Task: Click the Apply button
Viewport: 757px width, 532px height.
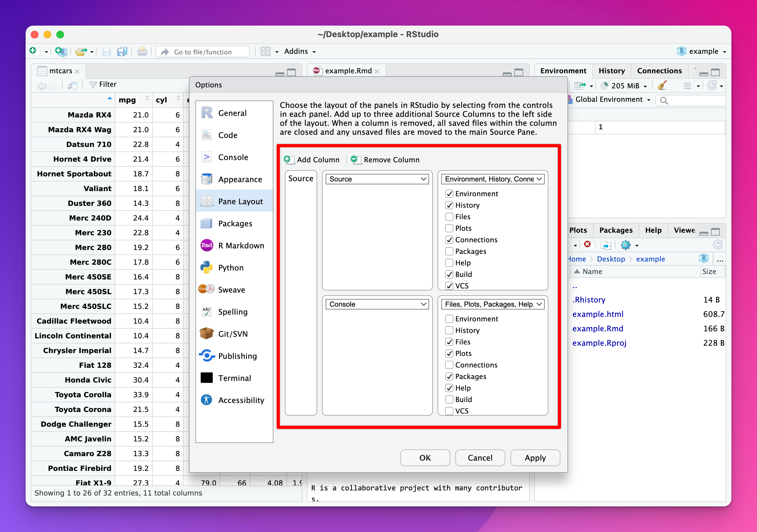Action: click(x=535, y=458)
